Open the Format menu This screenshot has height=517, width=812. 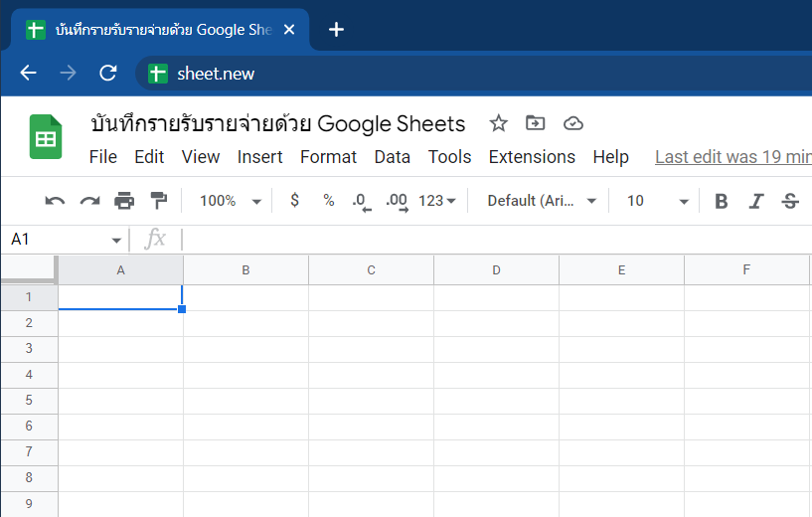(x=328, y=157)
